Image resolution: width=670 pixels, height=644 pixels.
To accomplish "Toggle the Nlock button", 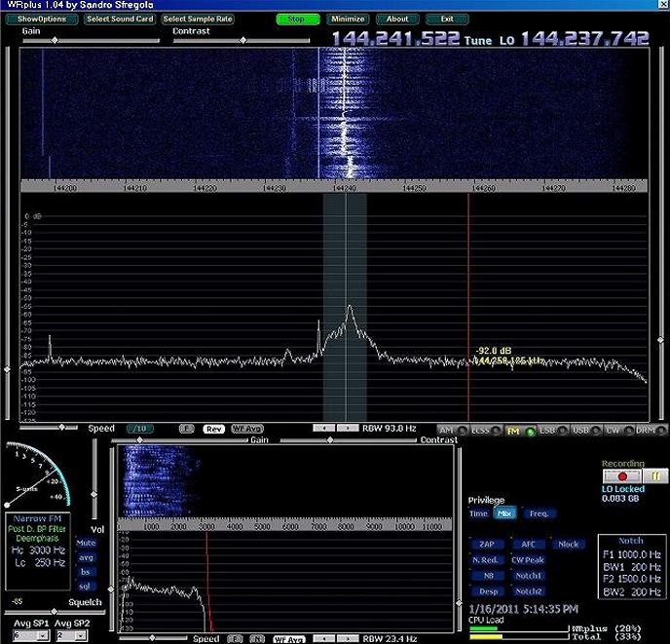I will [x=569, y=544].
